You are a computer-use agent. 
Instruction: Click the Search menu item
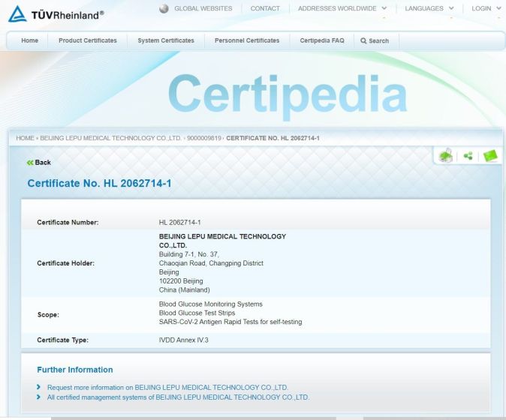click(x=375, y=41)
